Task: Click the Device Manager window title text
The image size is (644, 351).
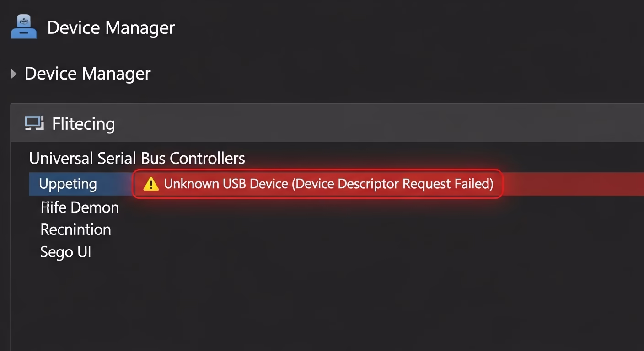Action: (x=111, y=28)
